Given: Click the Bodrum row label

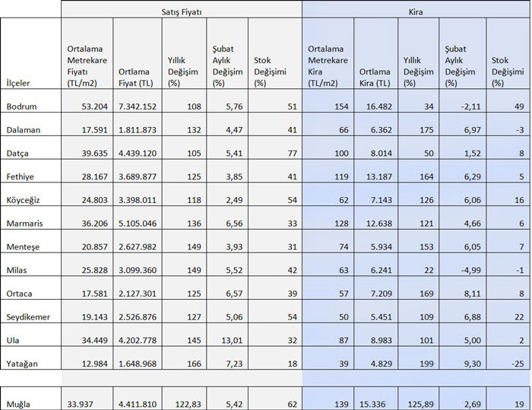Looking at the screenshot, I should coord(21,106).
